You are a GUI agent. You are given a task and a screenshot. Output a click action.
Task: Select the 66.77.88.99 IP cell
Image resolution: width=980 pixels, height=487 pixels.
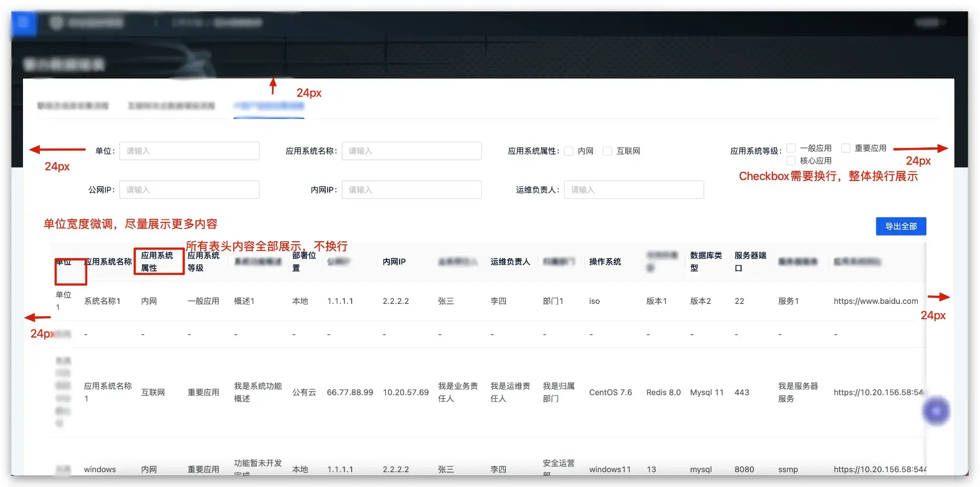350,392
